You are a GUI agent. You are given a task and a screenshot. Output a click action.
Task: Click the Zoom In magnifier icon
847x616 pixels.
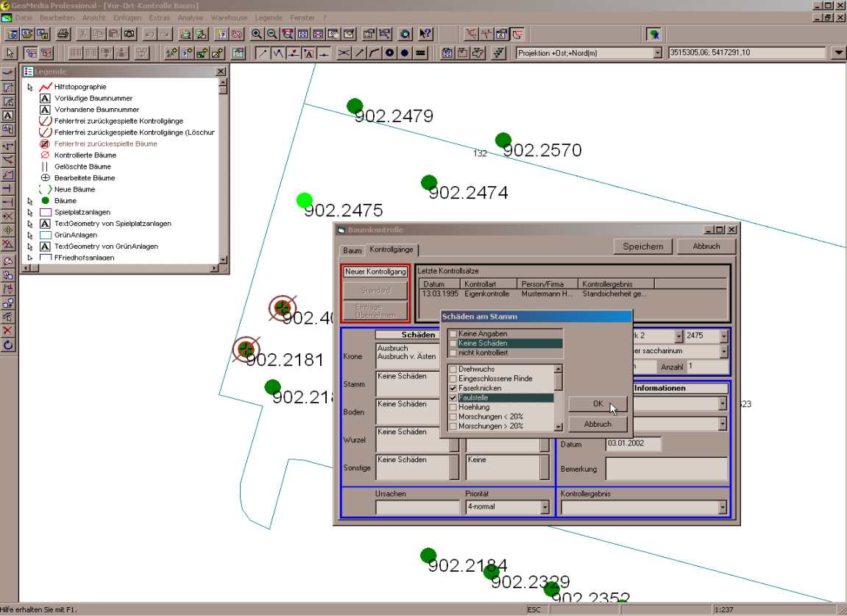(256, 34)
